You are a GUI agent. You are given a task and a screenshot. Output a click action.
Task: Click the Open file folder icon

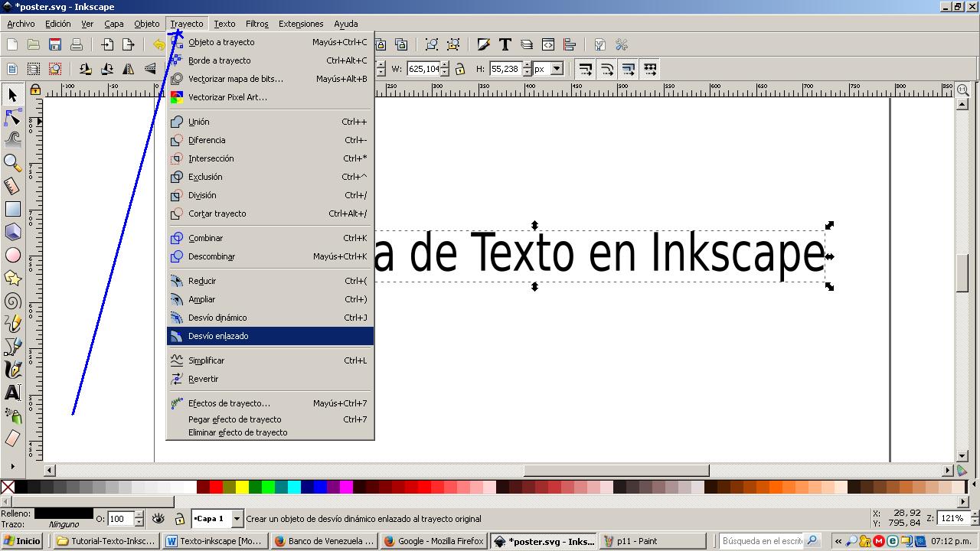[x=34, y=44]
